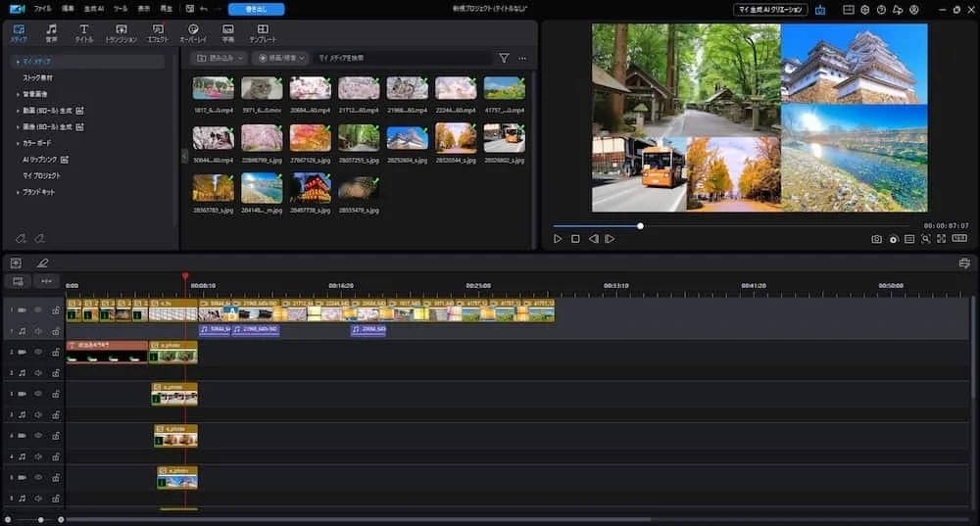
Task: Click the blue 書き出し export button
Action: click(256, 9)
